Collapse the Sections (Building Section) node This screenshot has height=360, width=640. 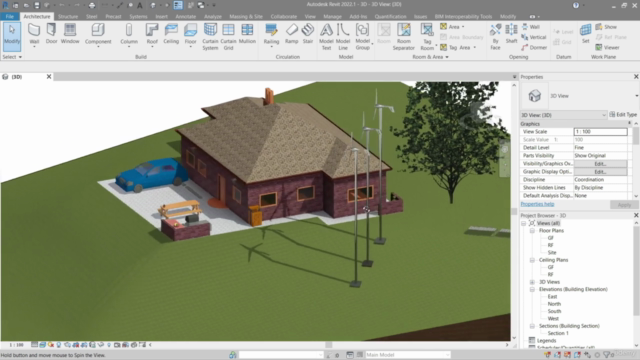coord(532,326)
